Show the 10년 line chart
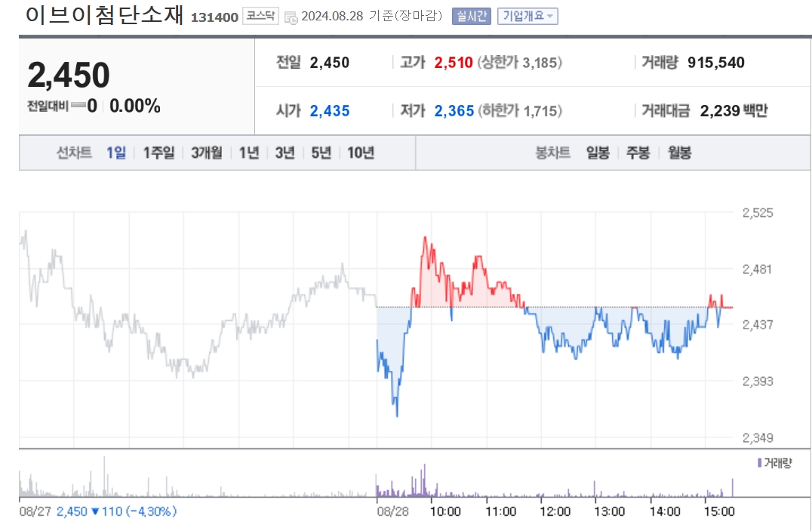Viewport: 812px width, 531px height. 361,153
